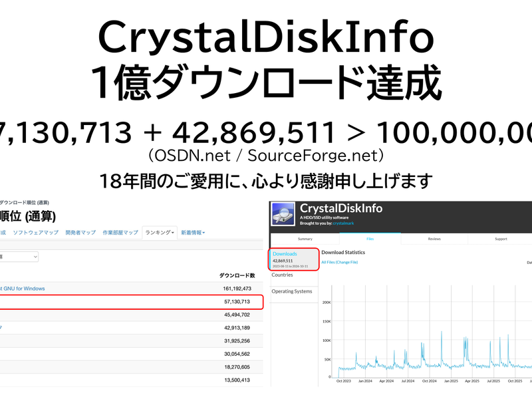
Task: Click the 45,494,702 download count
Action: tap(237, 315)
